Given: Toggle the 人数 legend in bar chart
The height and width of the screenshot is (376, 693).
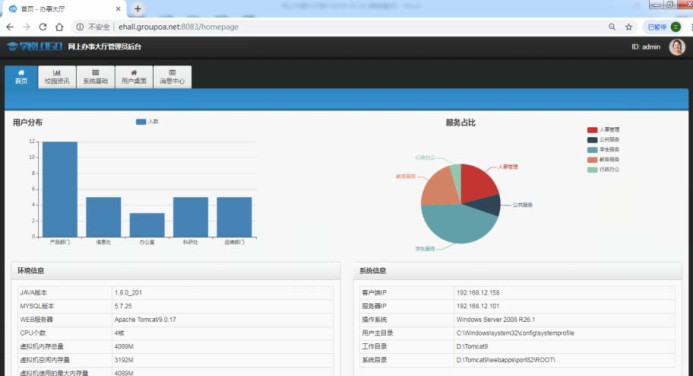Looking at the screenshot, I should point(147,122).
